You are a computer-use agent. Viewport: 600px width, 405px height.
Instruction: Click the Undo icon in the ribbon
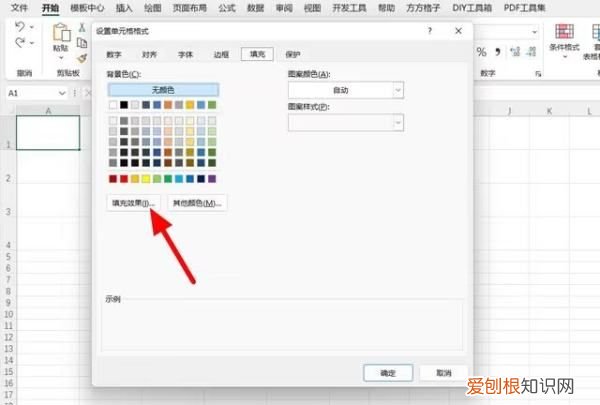click(20, 26)
